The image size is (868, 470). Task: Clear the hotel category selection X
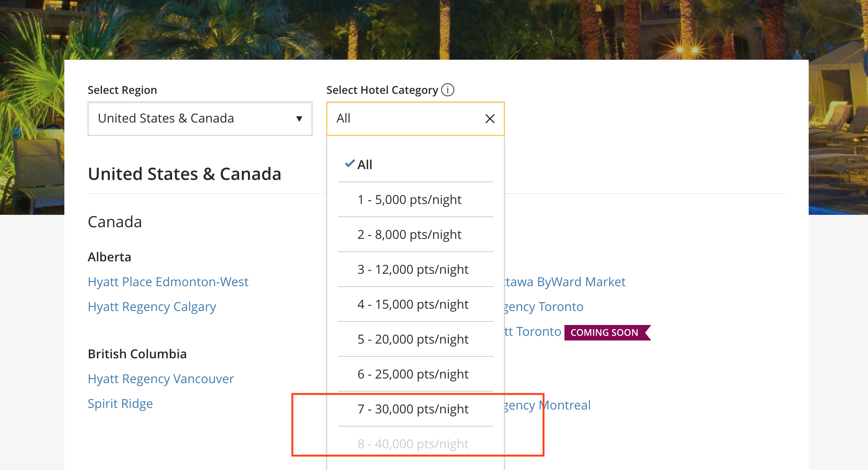pos(490,119)
